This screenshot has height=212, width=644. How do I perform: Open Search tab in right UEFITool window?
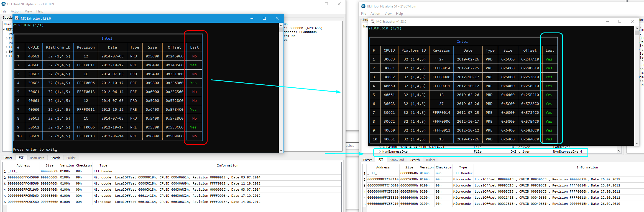click(x=415, y=160)
